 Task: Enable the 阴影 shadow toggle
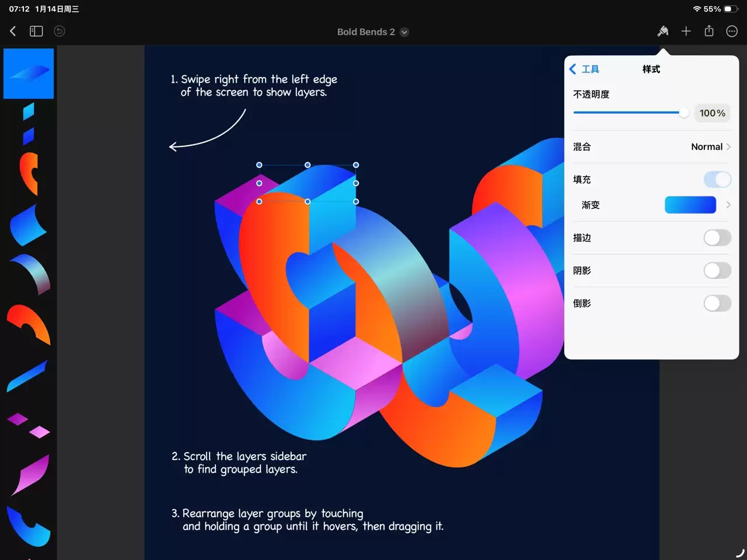click(717, 270)
